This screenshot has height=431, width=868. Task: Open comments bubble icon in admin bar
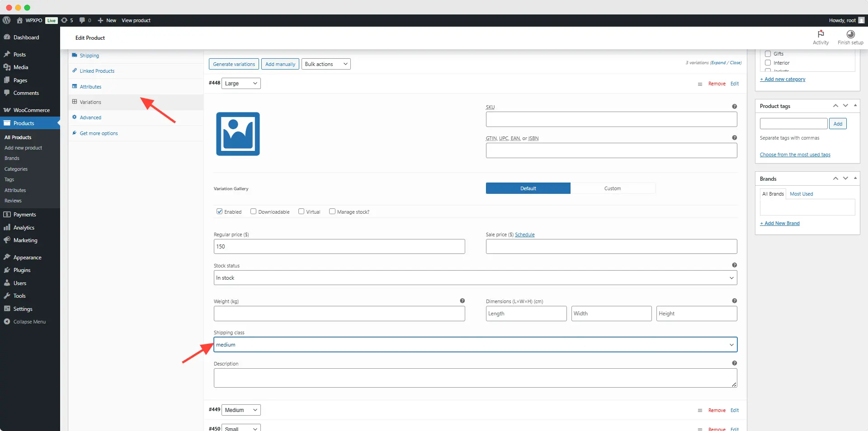tap(82, 20)
